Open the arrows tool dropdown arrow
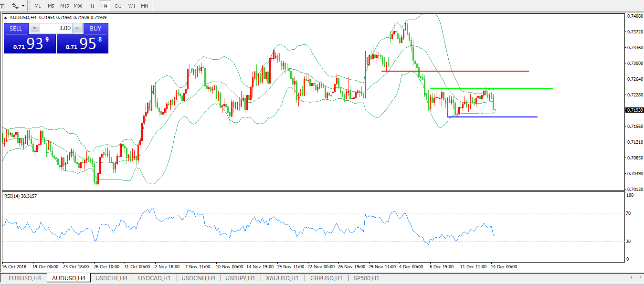The width and height of the screenshot is (644, 285). click(23, 6)
